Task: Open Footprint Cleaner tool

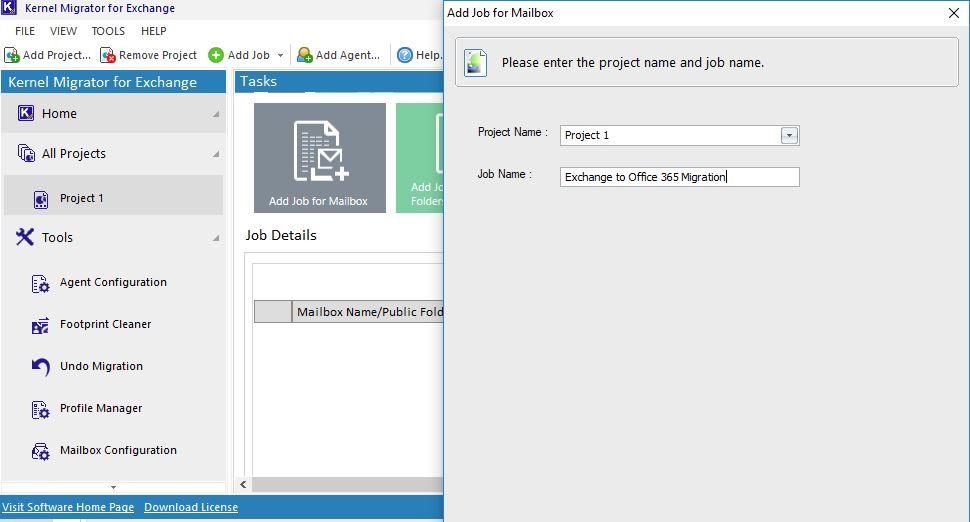Action: pos(105,324)
